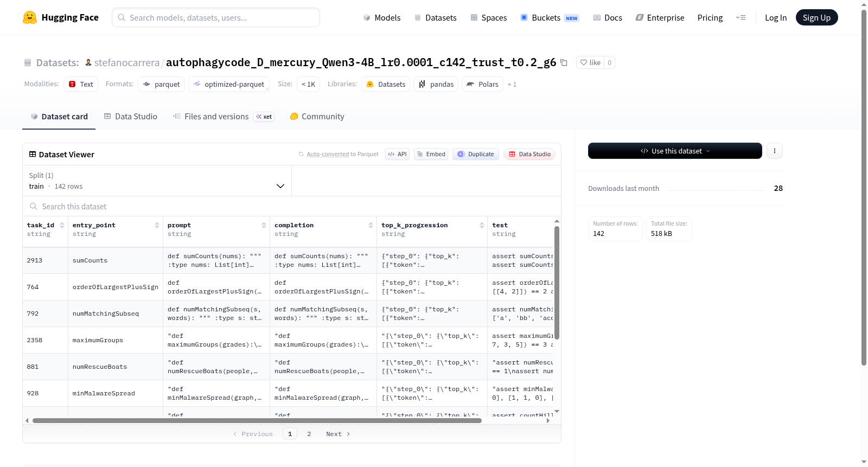
Task: Open the Community tab
Action: (317, 117)
